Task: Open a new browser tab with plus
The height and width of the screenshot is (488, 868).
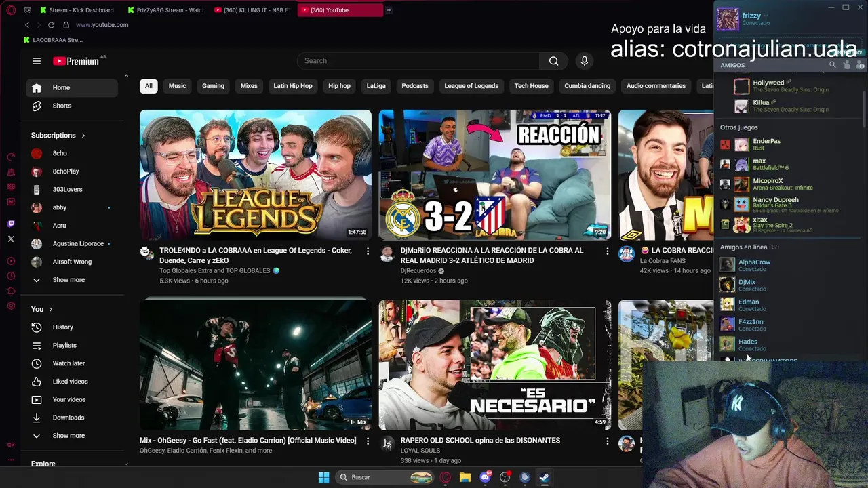Action: [389, 10]
